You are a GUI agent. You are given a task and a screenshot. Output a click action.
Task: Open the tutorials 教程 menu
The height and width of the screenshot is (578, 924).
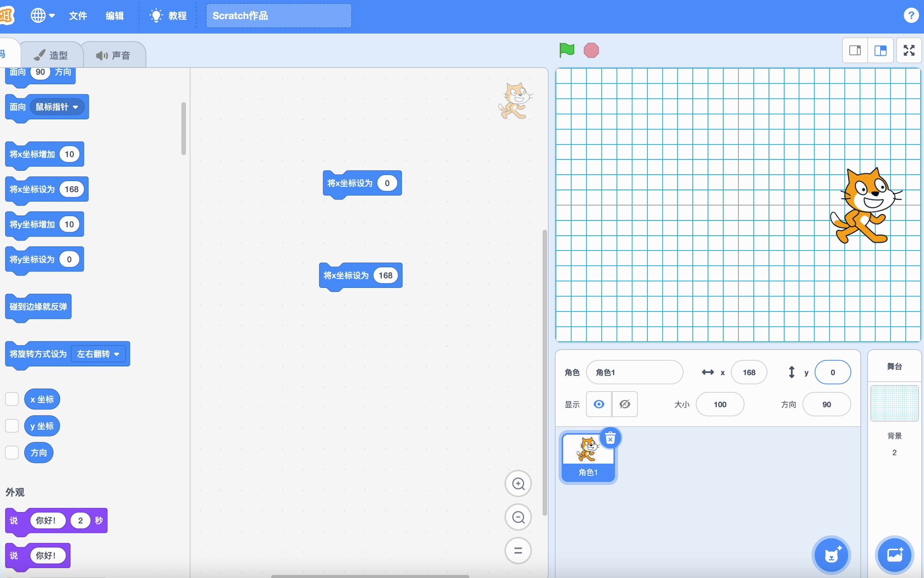[x=167, y=15]
